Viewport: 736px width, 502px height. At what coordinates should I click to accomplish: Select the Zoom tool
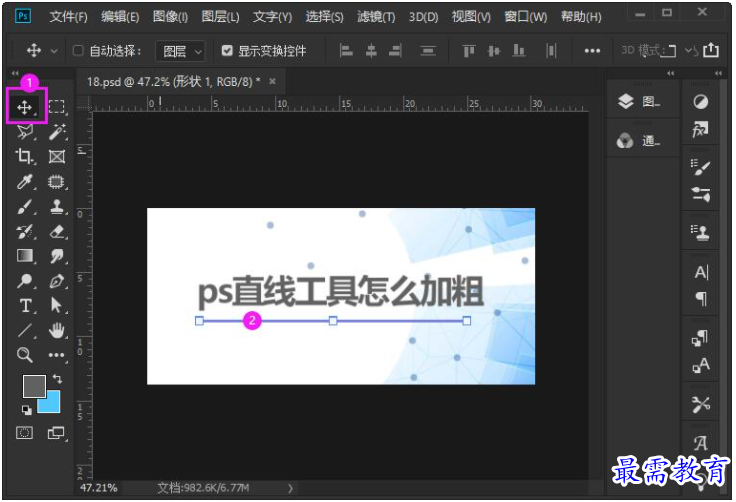(x=25, y=355)
